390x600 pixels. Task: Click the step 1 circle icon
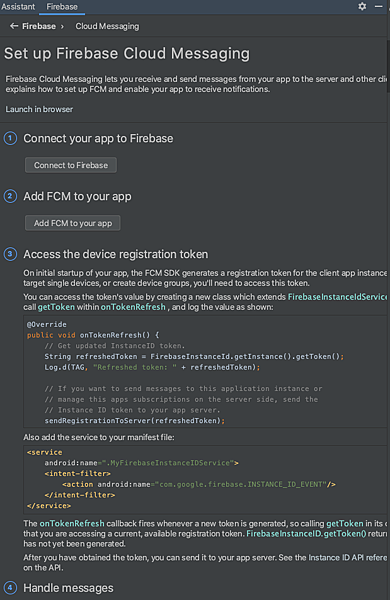coord(10,138)
